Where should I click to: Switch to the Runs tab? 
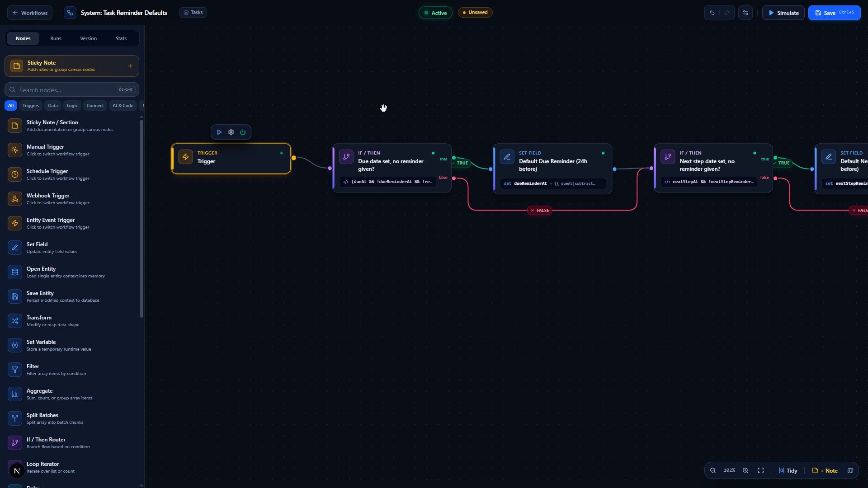(56, 38)
